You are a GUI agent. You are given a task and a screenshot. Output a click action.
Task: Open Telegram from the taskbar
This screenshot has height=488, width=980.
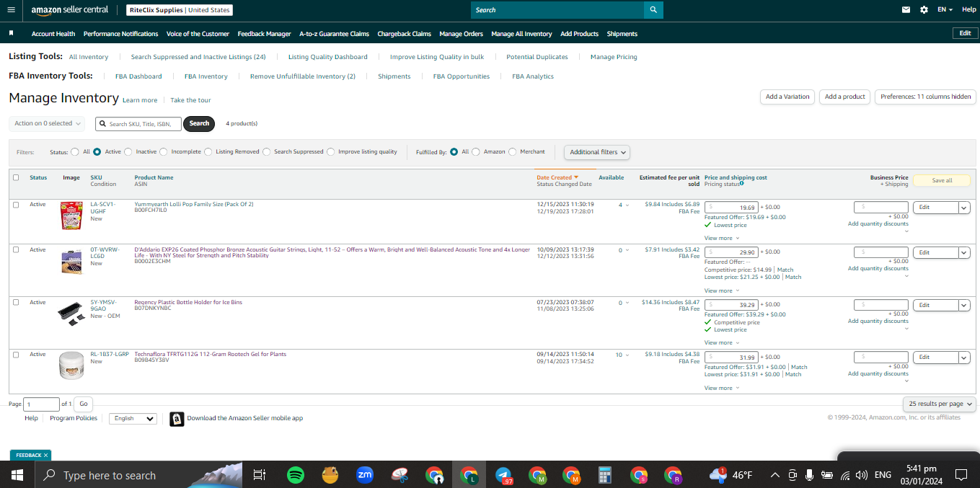click(x=503, y=475)
